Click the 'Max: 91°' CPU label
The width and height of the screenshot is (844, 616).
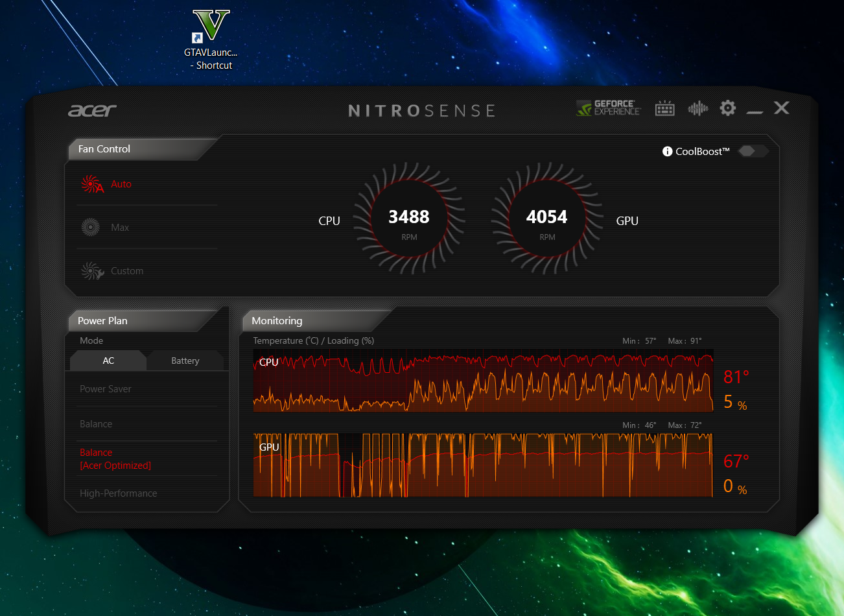click(685, 341)
